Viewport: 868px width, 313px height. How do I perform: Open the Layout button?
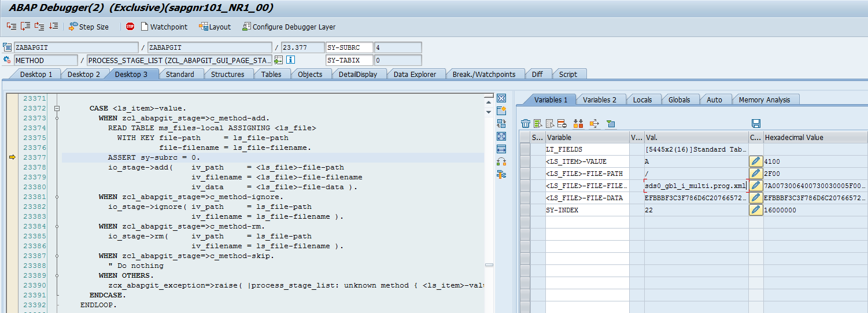click(215, 27)
